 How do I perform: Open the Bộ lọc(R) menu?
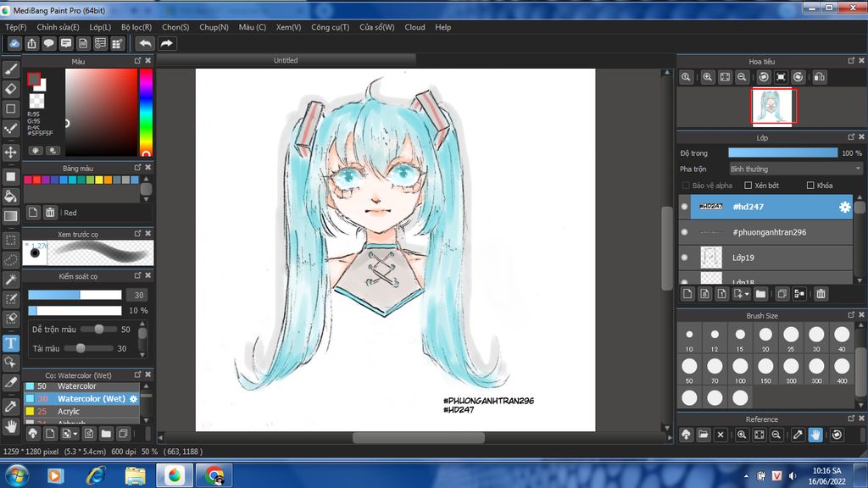(136, 27)
